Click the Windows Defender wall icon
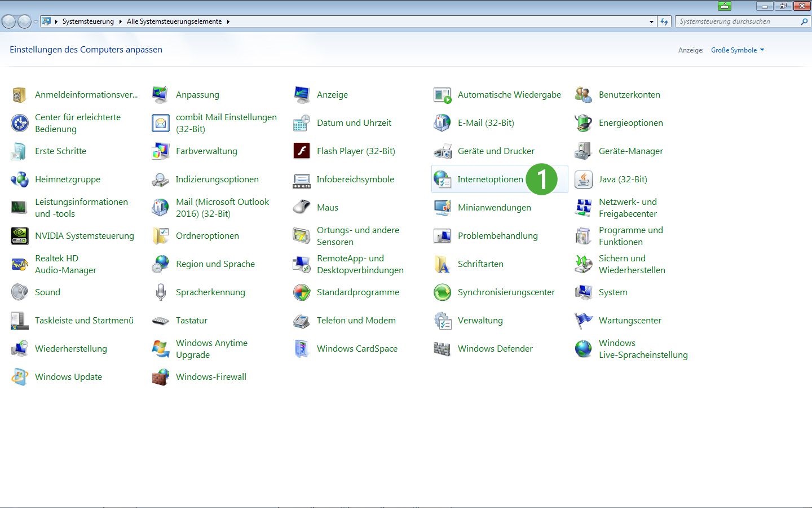The height and width of the screenshot is (508, 812). click(443, 349)
